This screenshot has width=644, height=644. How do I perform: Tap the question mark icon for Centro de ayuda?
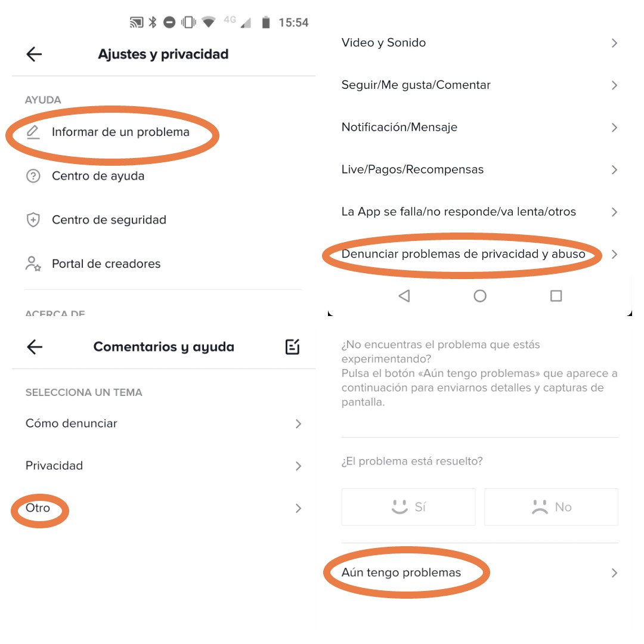pyautogui.click(x=33, y=176)
